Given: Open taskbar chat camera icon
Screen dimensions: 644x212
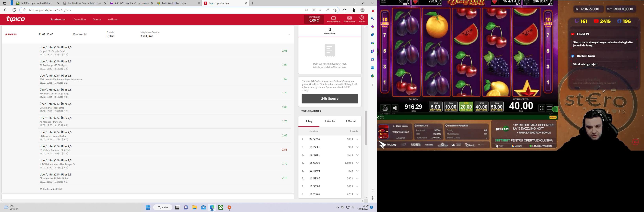Looking at the screenshot, I should pos(186,207).
